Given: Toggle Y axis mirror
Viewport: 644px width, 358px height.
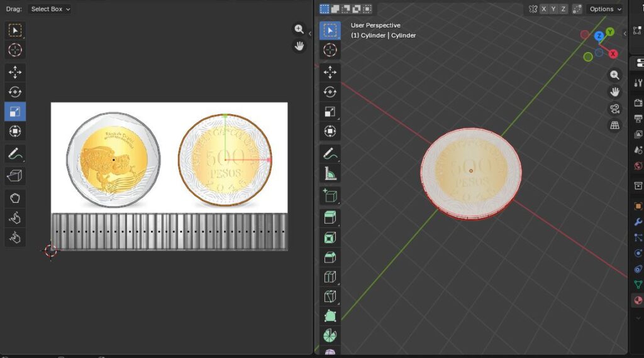Looking at the screenshot, I should point(553,9).
